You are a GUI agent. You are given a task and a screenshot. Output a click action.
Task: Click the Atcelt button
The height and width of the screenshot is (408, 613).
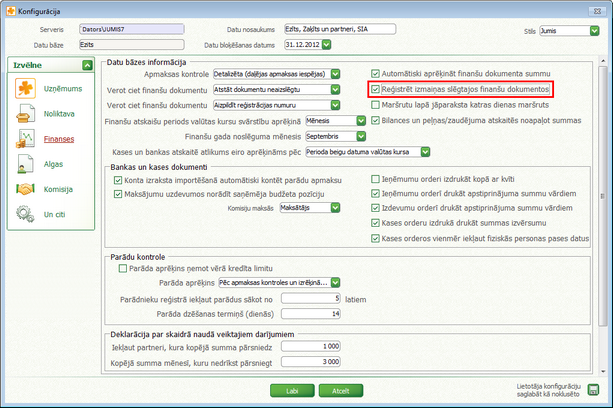tap(341, 390)
